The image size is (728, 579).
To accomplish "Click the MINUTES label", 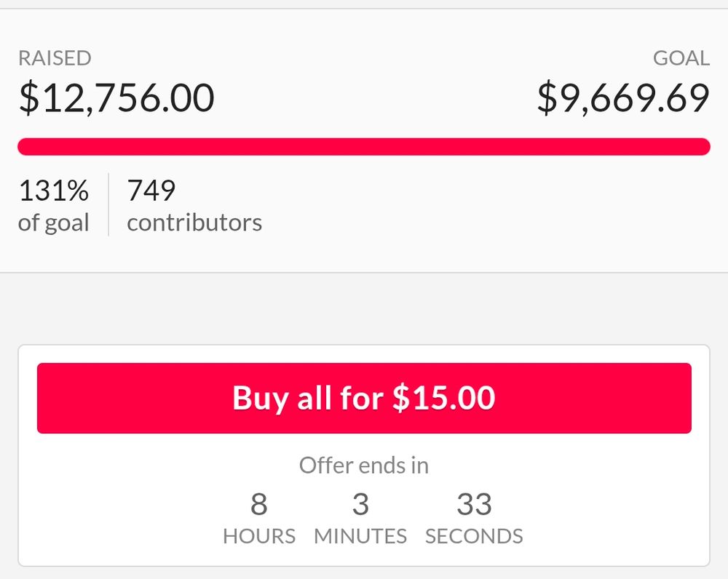I will click(360, 536).
